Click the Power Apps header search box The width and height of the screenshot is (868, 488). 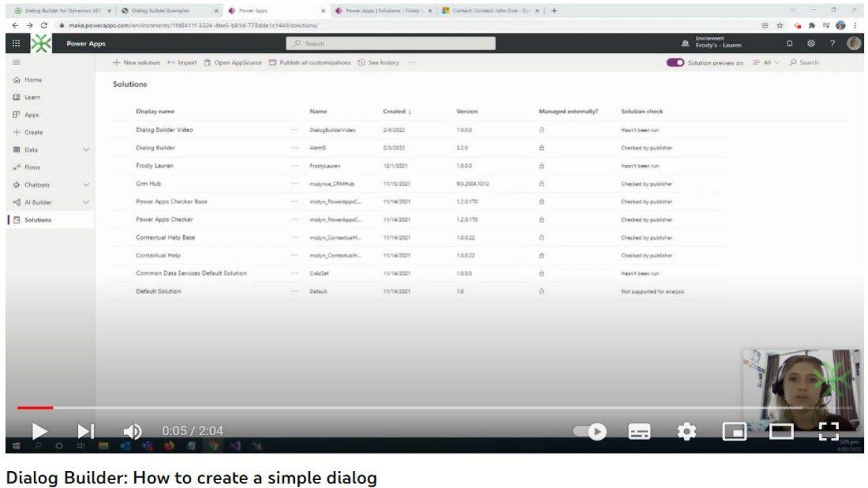pyautogui.click(x=391, y=43)
